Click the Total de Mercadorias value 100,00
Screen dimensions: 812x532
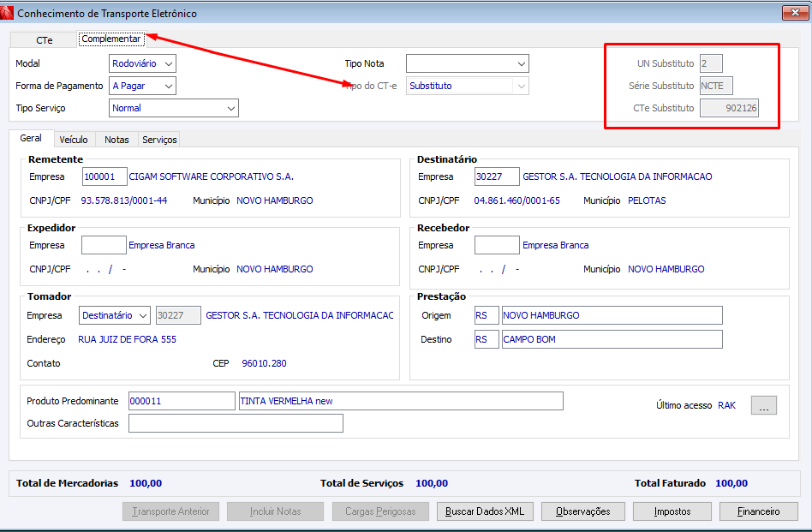point(146,483)
